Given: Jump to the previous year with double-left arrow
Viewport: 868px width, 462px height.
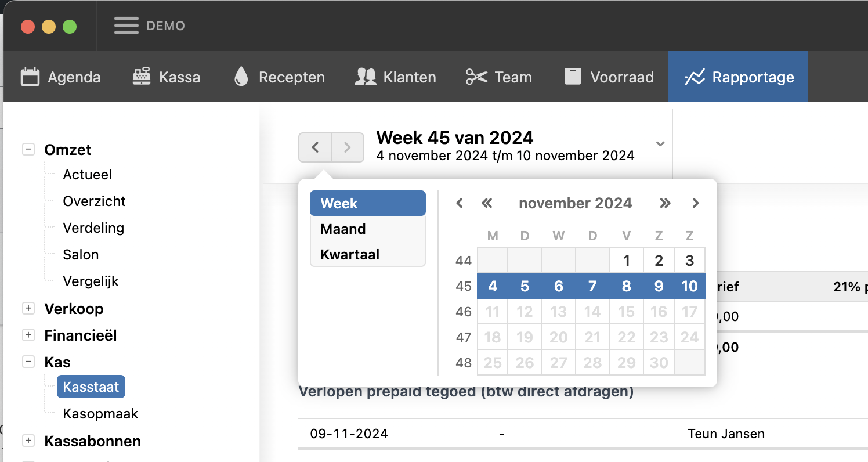Looking at the screenshot, I should [487, 203].
